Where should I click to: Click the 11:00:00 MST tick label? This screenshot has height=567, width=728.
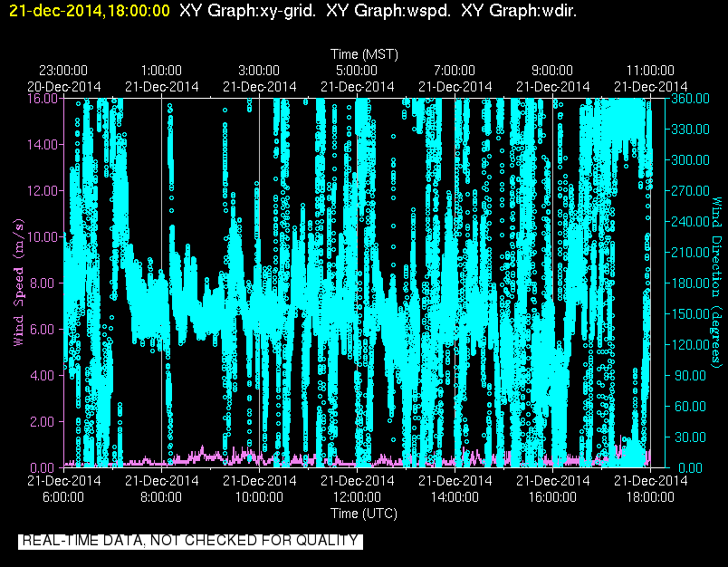click(650, 71)
